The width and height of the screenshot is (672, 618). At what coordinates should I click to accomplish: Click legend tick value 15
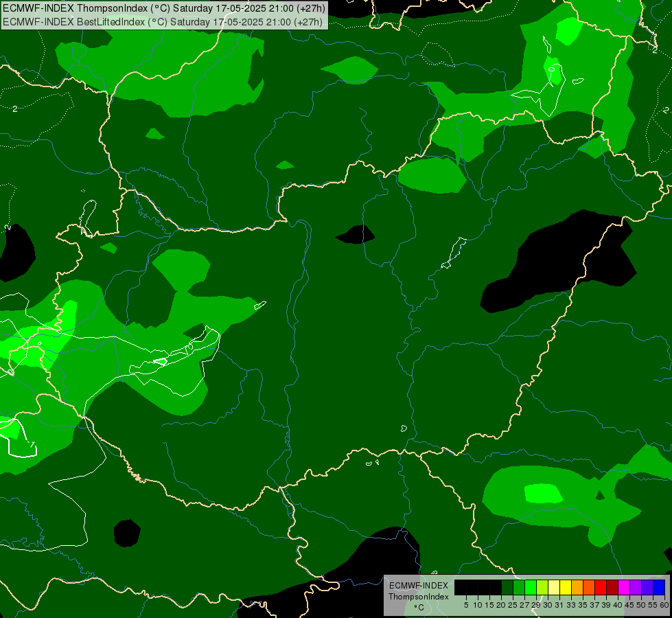[489, 605]
